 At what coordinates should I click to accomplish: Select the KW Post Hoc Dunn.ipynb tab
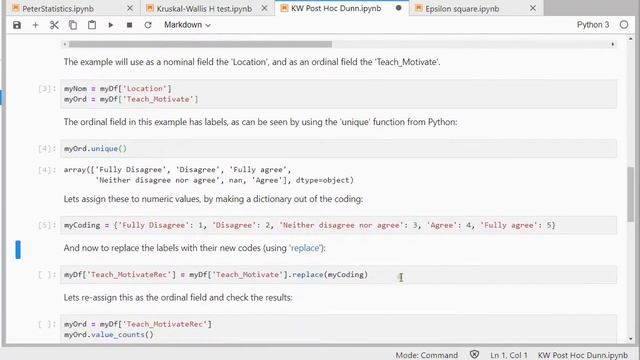(x=336, y=8)
